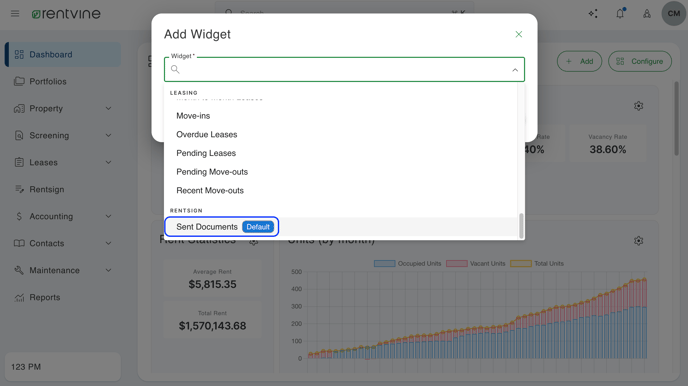Viewport: 688px width, 386px height.
Task: Select the Pending Leases widget option
Action: coord(341,153)
